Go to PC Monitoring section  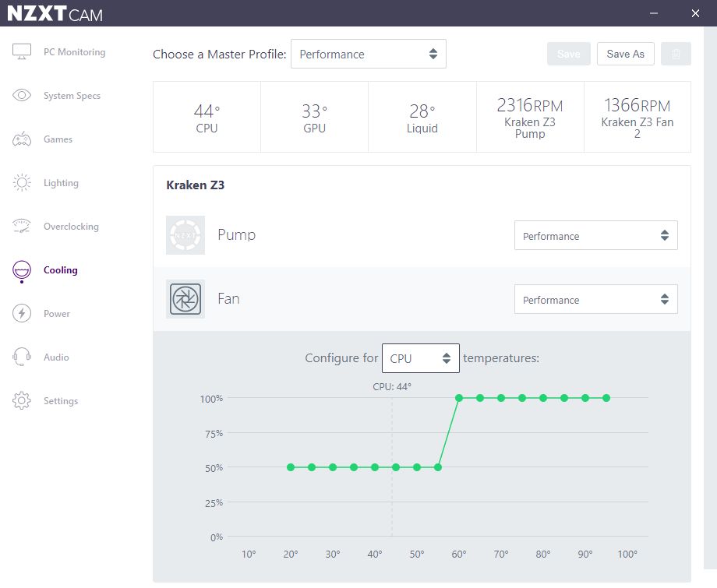pyautogui.click(x=75, y=52)
